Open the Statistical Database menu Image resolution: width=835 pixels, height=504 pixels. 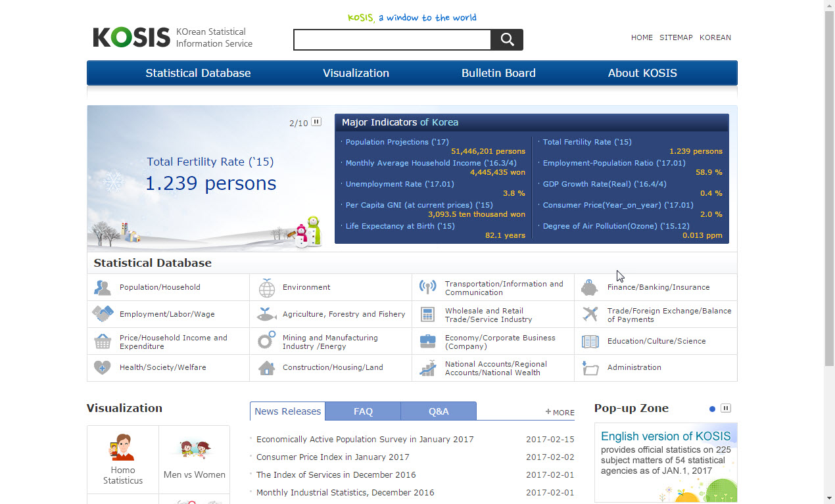pyautogui.click(x=198, y=73)
